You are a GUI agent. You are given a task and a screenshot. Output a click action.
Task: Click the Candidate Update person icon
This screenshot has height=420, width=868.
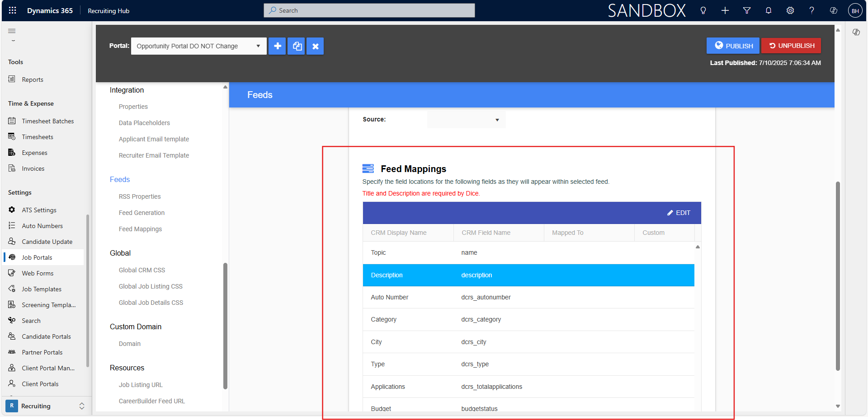(x=12, y=241)
